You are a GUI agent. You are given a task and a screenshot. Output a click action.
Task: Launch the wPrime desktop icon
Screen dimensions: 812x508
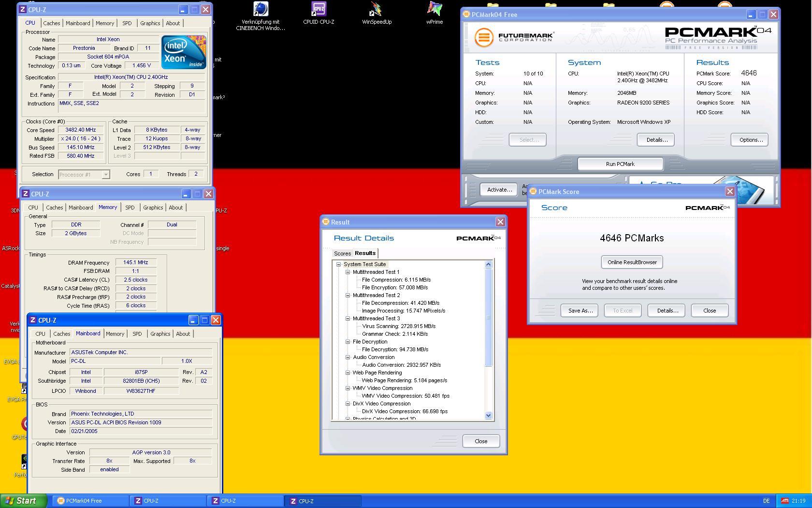pyautogui.click(x=435, y=13)
